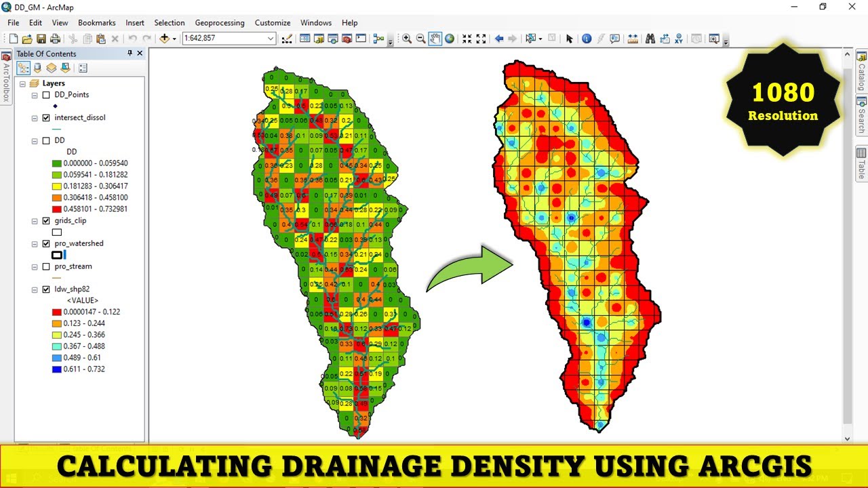Collapse intersect_dissol legend
The width and height of the screenshot is (868, 488).
click(35, 118)
